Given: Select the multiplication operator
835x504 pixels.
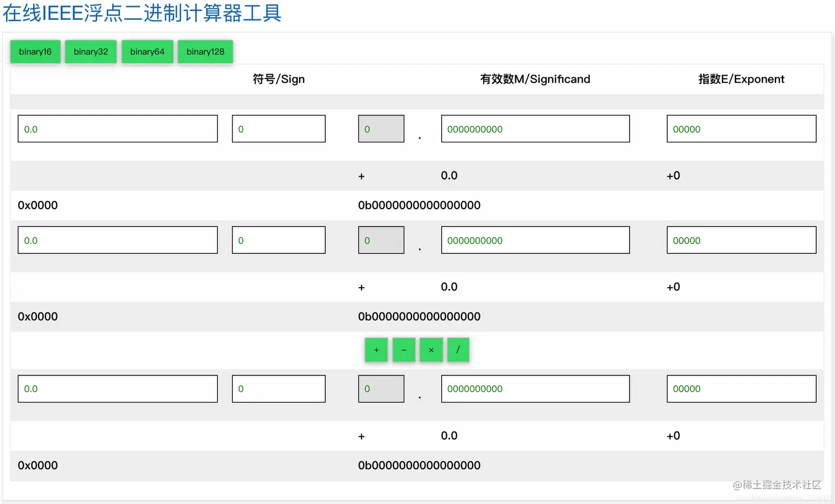Looking at the screenshot, I should [431, 349].
